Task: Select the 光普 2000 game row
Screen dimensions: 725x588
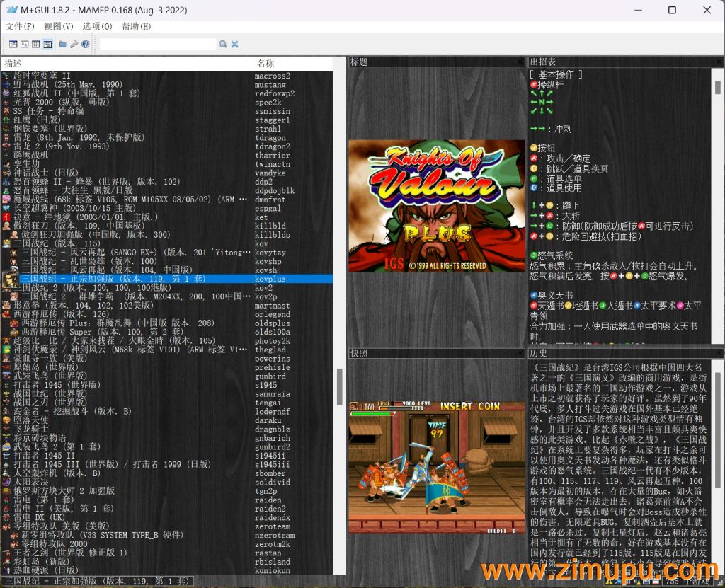Action: point(166,102)
